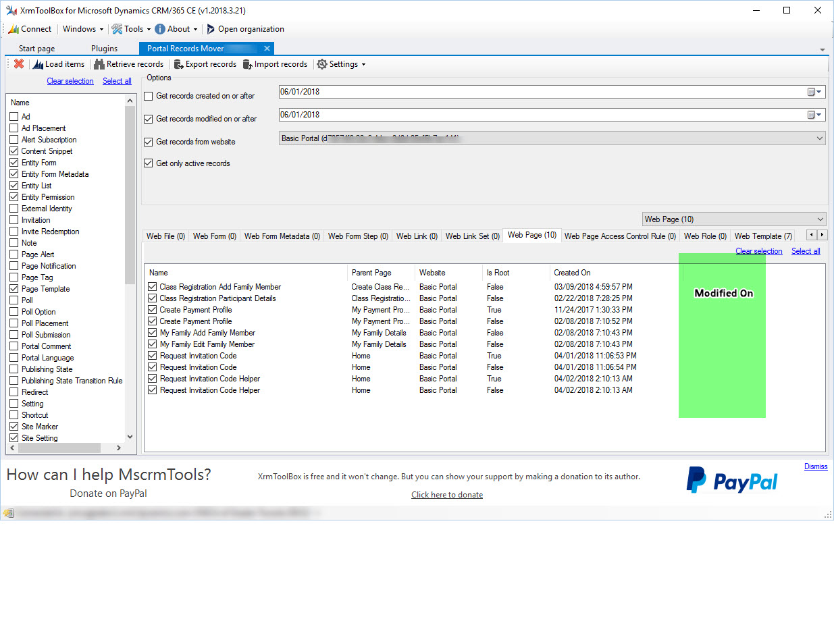Enable 'Get records created on or after'
Screen dimensions: 834x644
pyautogui.click(x=149, y=96)
